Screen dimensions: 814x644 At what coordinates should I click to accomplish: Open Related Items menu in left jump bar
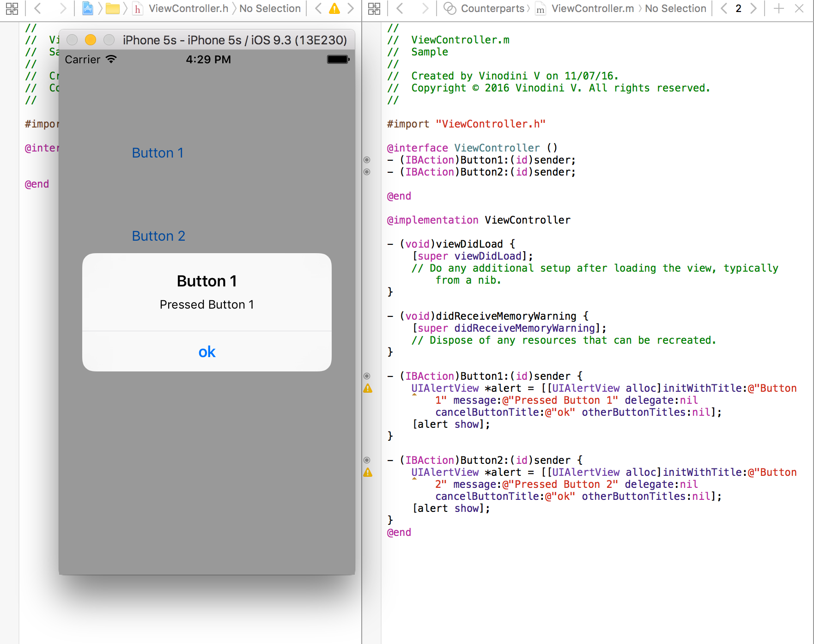(x=12, y=8)
